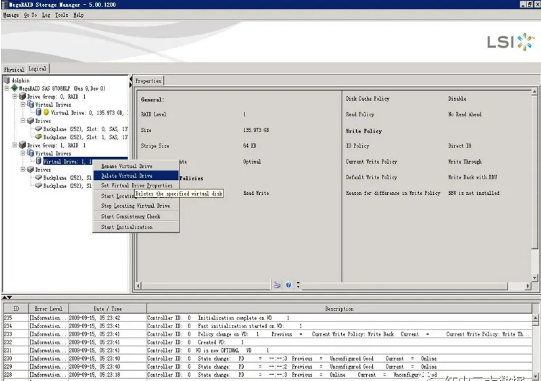Select Rename Virtual Drive menu entry
This screenshot has height=381, width=541.
pos(136,166)
